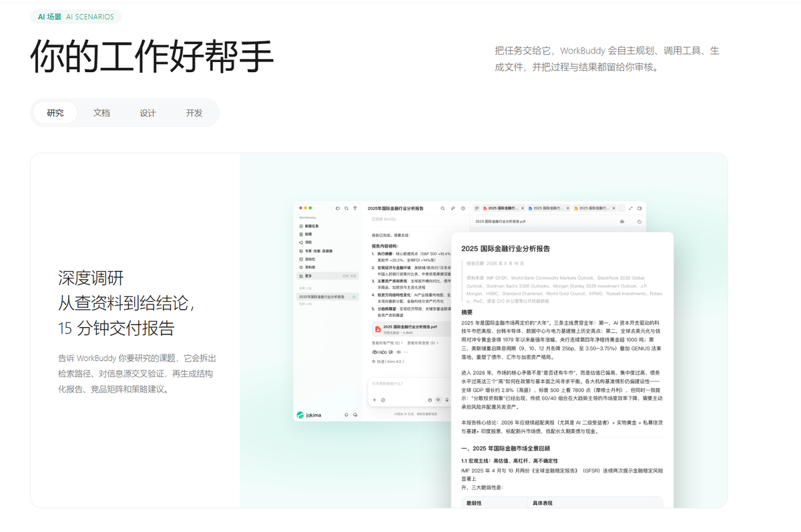Screen dimensions: 801x532
Task: Click the 2025 国际金融行业分析报告 document title
Action: (505, 248)
